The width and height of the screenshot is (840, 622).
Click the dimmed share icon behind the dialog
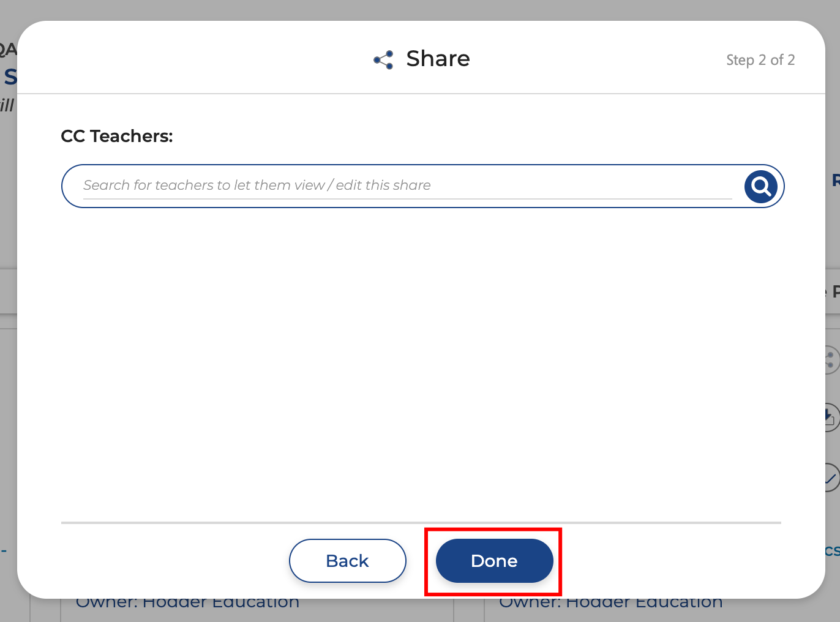tap(831, 360)
